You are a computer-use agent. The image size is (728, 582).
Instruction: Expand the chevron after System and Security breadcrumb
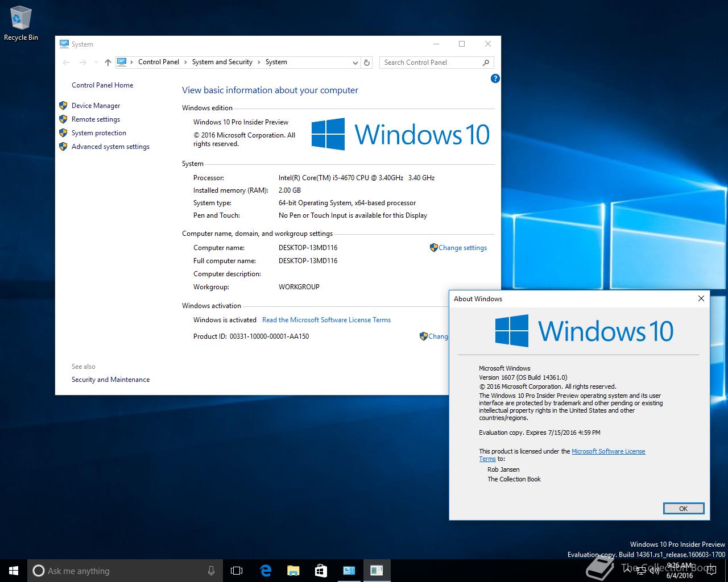(x=259, y=63)
